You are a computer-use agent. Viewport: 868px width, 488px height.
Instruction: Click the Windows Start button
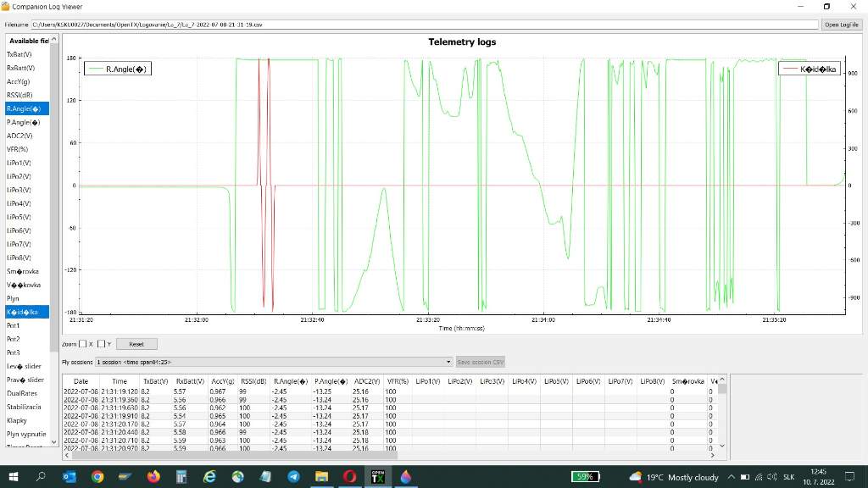(14, 477)
